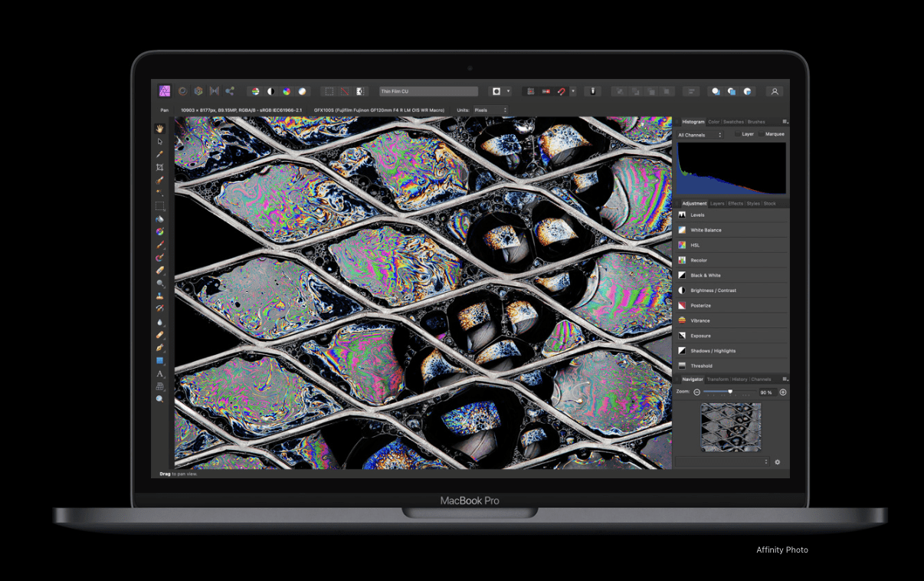Open the All Channels dropdown
The width and height of the screenshot is (924, 581).
click(x=700, y=135)
